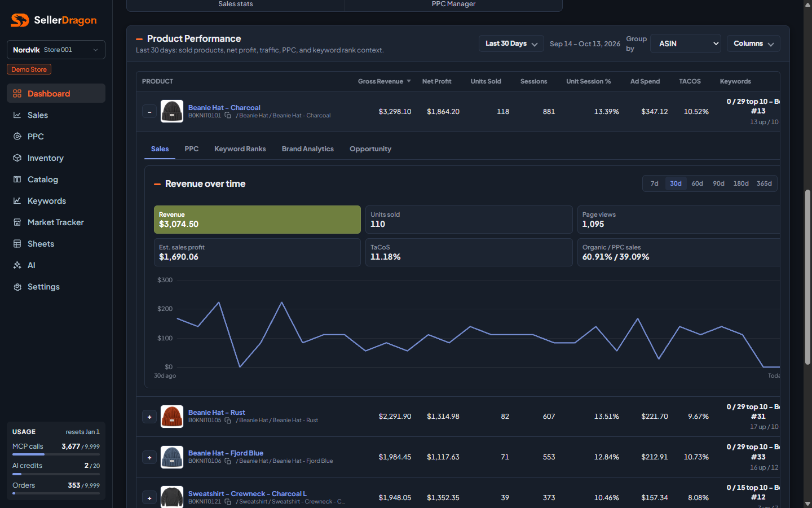The height and width of the screenshot is (508, 812).
Task: Open the Nordvik Store 001 selector
Action: pos(56,50)
